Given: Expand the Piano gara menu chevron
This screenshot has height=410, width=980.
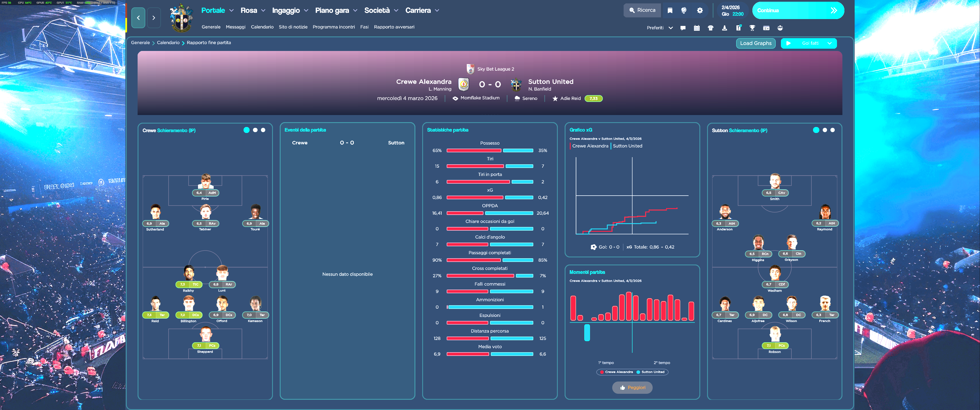Looking at the screenshot, I should pyautogui.click(x=355, y=11).
